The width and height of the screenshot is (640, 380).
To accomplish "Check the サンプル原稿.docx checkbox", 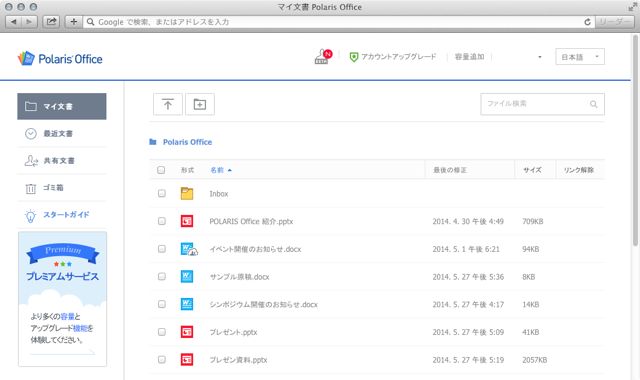I will coord(162,277).
